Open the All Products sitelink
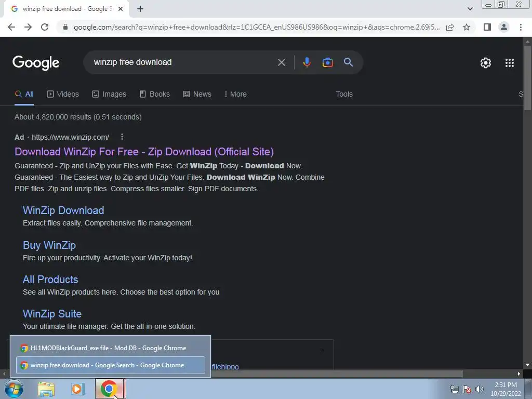The height and width of the screenshot is (399, 532). pos(50,280)
